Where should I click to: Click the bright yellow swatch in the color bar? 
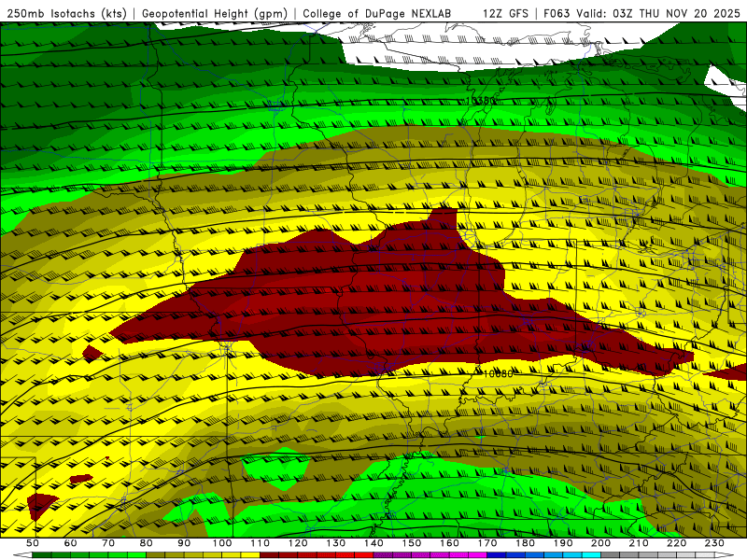250,555
